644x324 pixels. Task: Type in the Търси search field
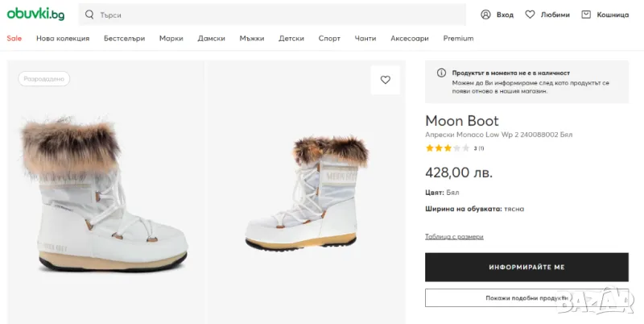coord(274,15)
